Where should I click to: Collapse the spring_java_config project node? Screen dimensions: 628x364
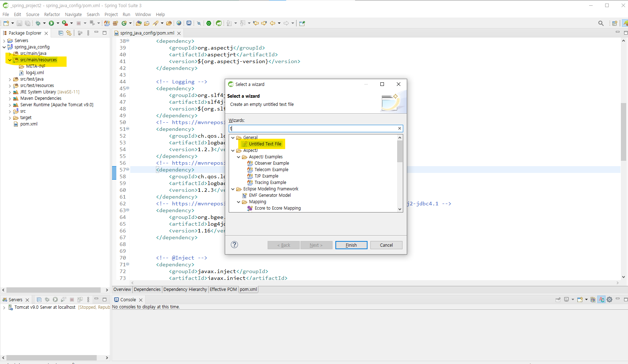point(4,47)
